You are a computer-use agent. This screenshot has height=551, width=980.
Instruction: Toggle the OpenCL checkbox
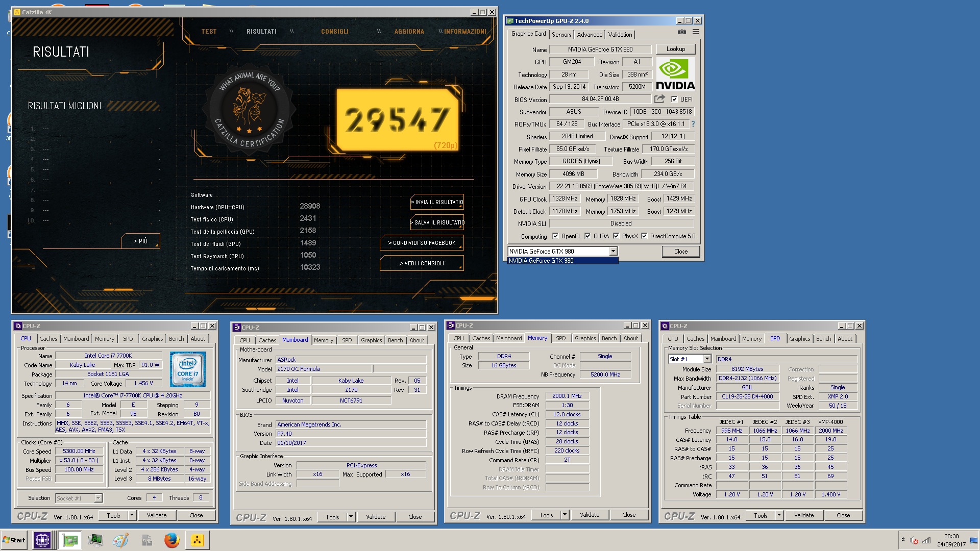point(555,236)
